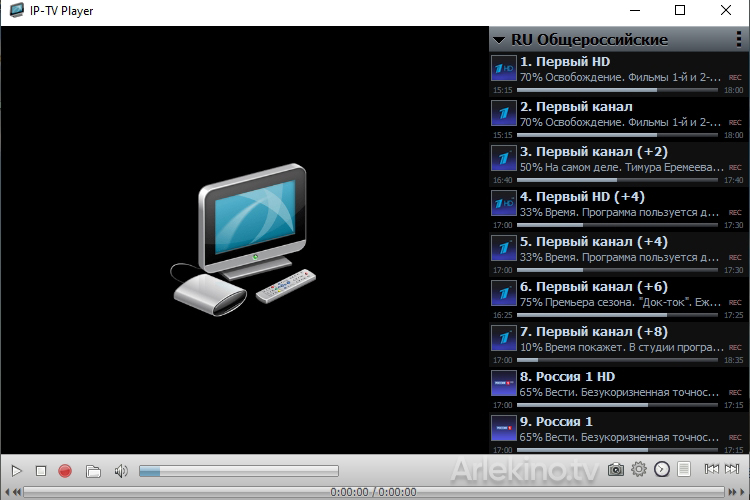The image size is (750, 500).
Task: Click the seek bar at the bottom
Action: pos(374,492)
